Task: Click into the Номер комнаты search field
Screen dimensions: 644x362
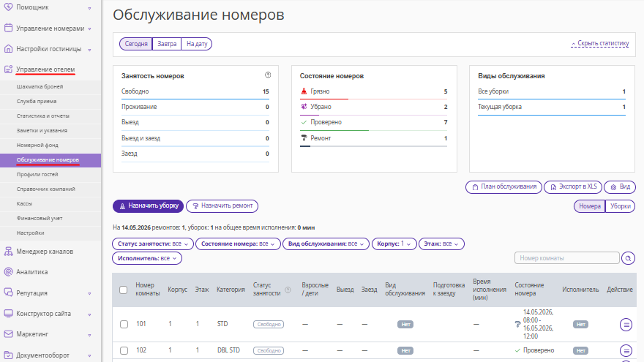Action: tap(566, 258)
